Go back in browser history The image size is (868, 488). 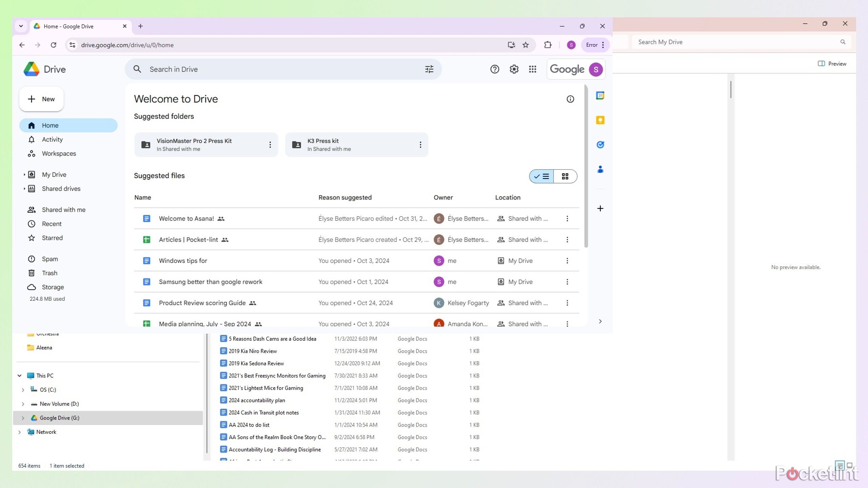click(x=22, y=45)
